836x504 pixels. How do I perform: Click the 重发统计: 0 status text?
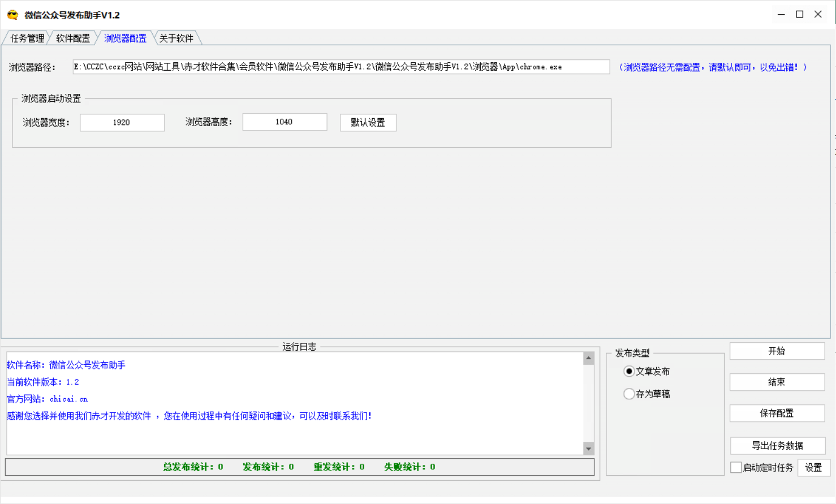click(x=339, y=467)
